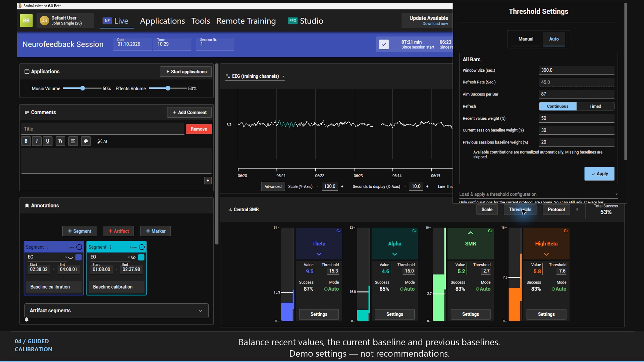
Task: Click the Window Size input field
Action: coord(576,70)
